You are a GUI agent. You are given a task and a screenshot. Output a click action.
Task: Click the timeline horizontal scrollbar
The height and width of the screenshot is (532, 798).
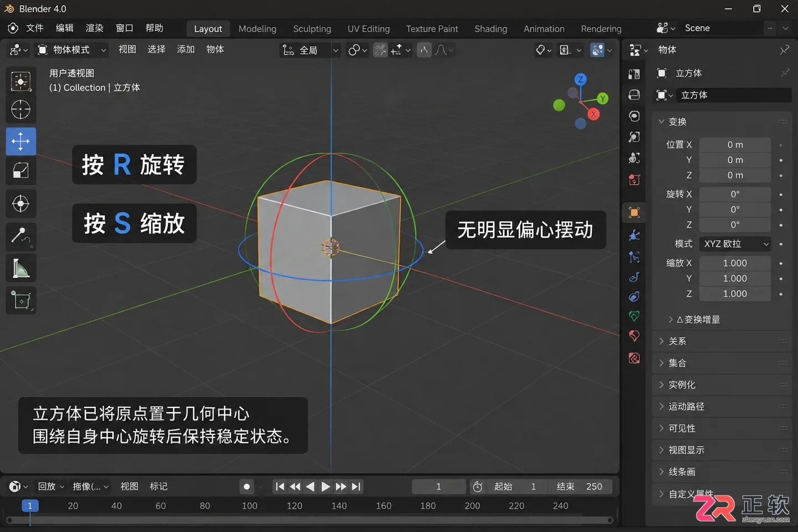pyautogui.click(x=310, y=520)
